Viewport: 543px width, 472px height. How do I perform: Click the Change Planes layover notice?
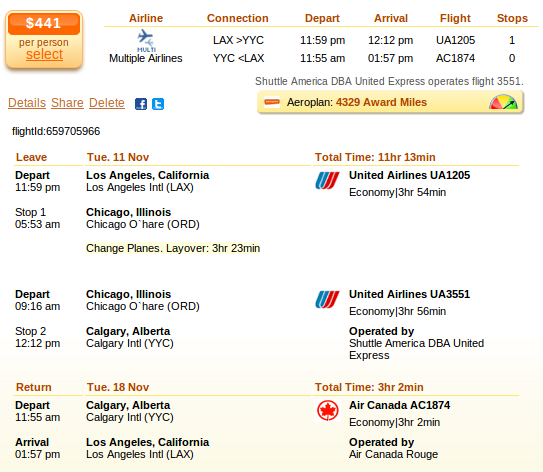coord(173,248)
